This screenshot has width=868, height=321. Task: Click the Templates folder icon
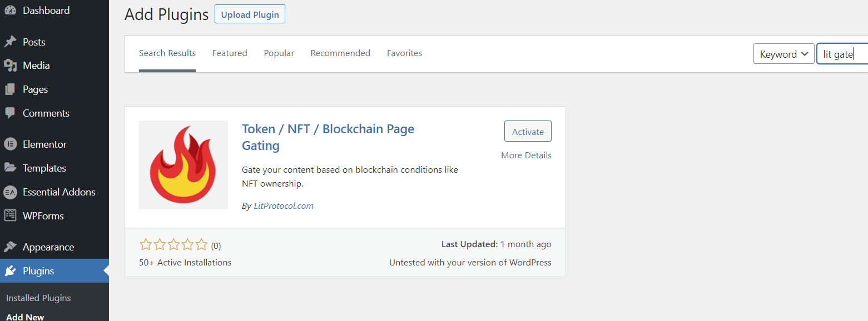tap(11, 168)
